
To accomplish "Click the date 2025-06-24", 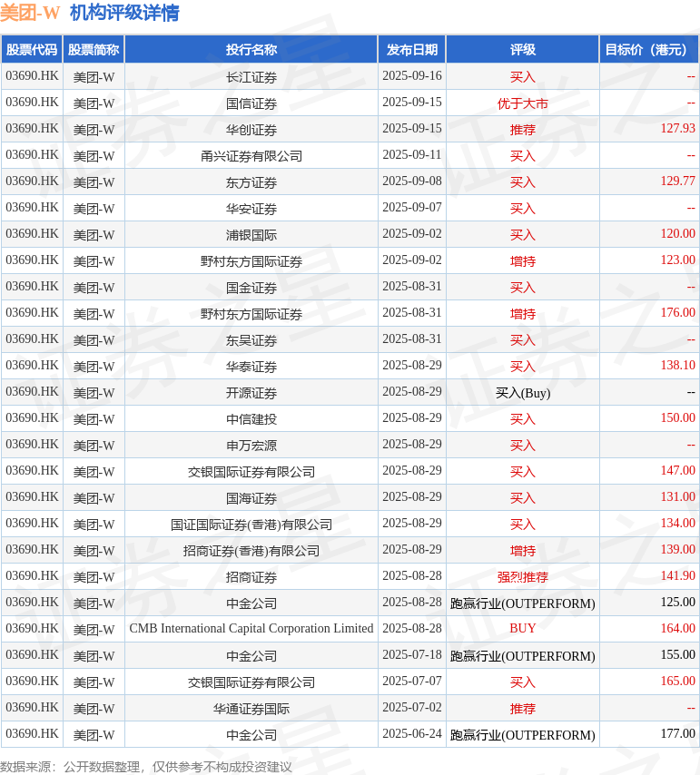I will coord(412,733).
